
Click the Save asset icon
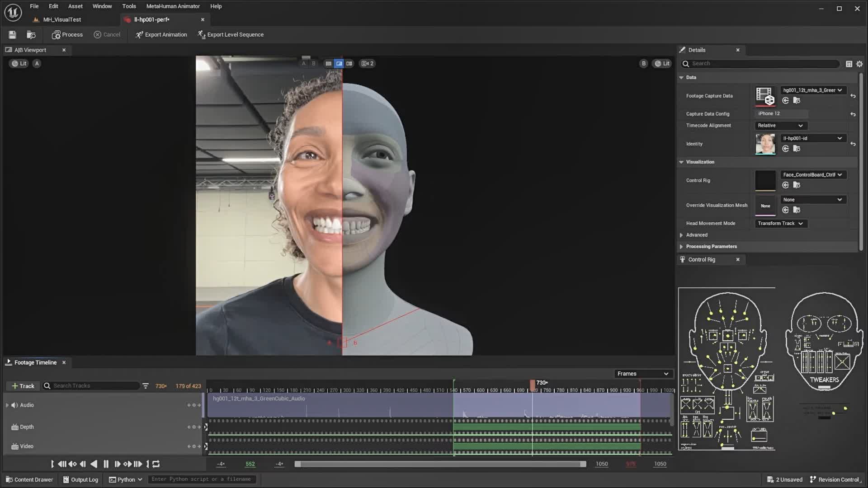coord(12,34)
